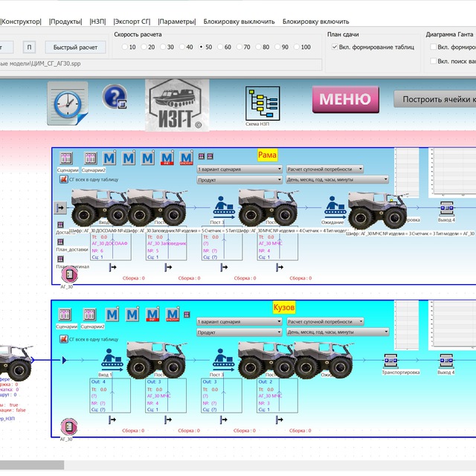Set calculation speed to 30

[163, 47]
